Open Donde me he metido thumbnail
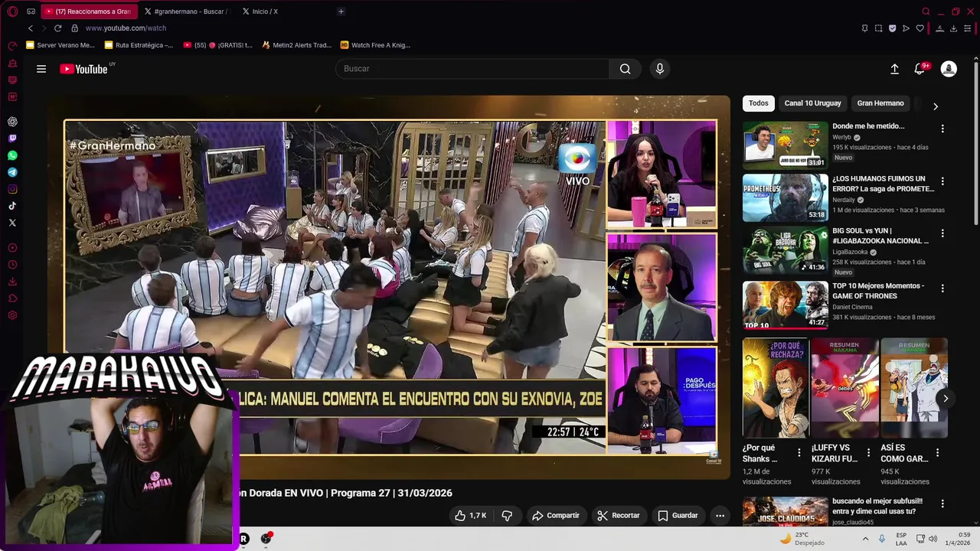Screen dimensions: 980x551 [x=785, y=145]
